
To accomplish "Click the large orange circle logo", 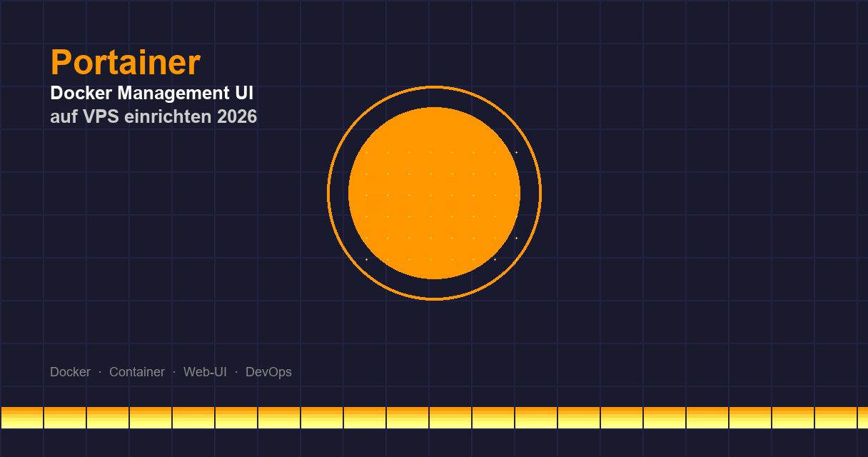I will click(x=434, y=193).
